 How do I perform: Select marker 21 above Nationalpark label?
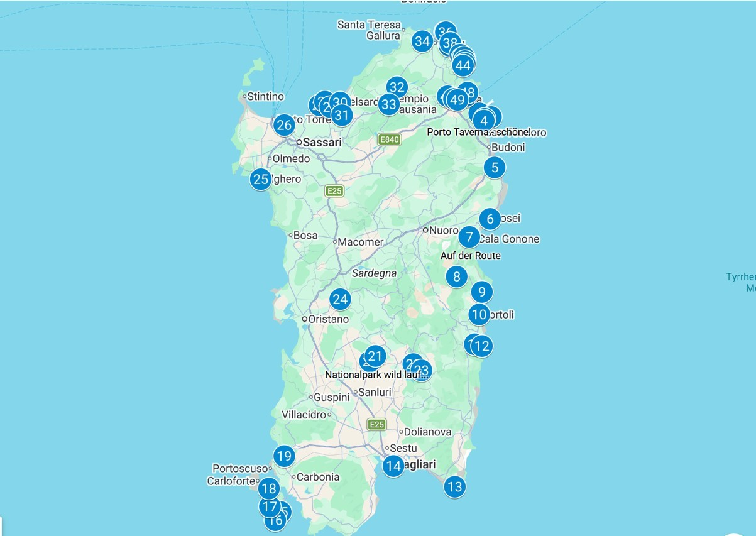(x=375, y=357)
